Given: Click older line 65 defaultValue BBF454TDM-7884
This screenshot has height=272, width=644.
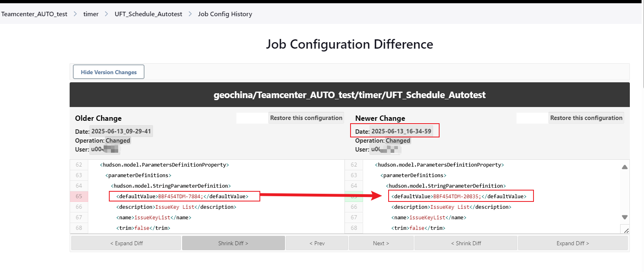Looking at the screenshot, I should point(183,196).
